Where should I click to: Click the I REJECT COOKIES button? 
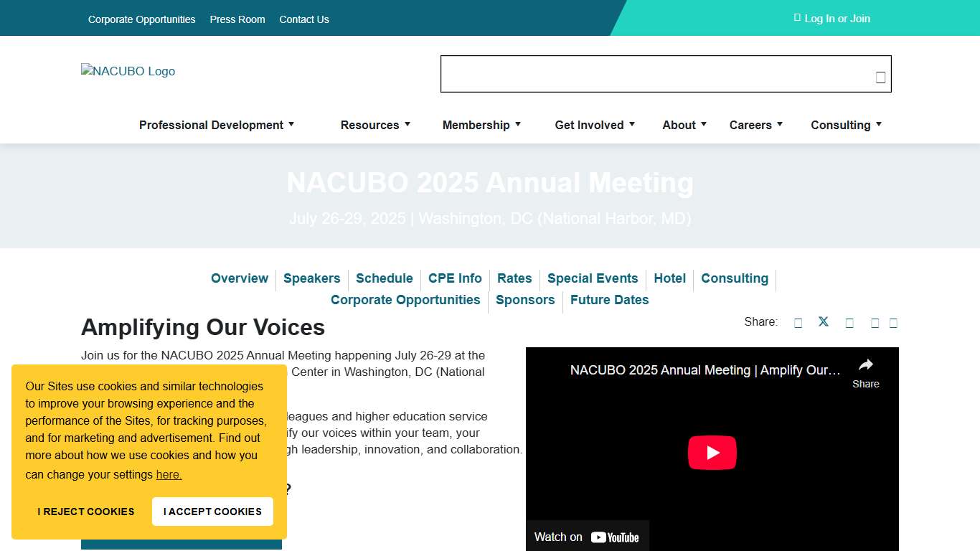coord(85,512)
